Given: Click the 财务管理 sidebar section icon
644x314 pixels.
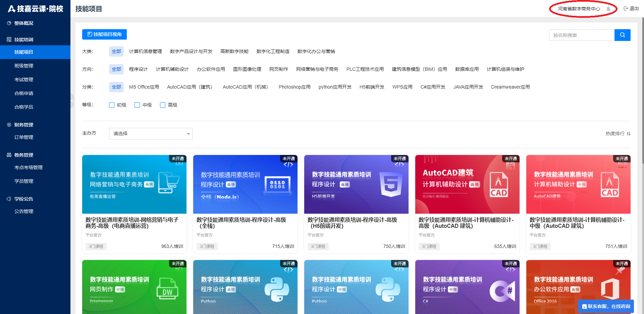Looking at the screenshot, I should click(x=9, y=125).
